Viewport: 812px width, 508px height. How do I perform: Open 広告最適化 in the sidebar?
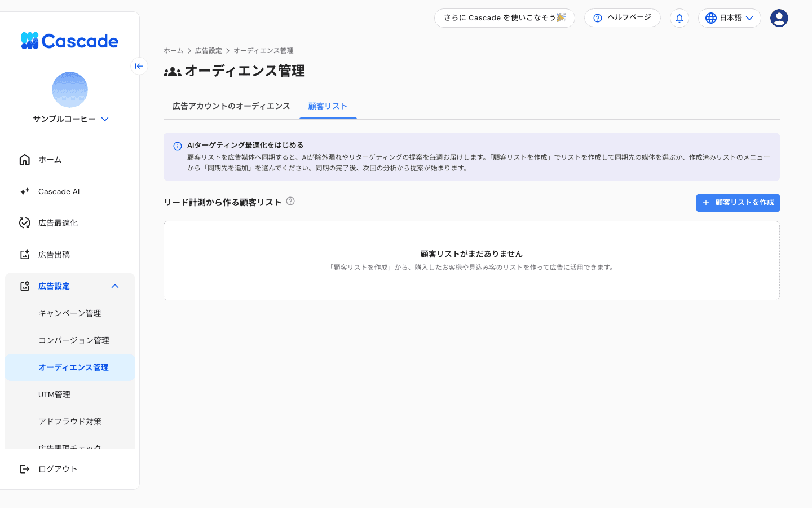tap(70, 223)
